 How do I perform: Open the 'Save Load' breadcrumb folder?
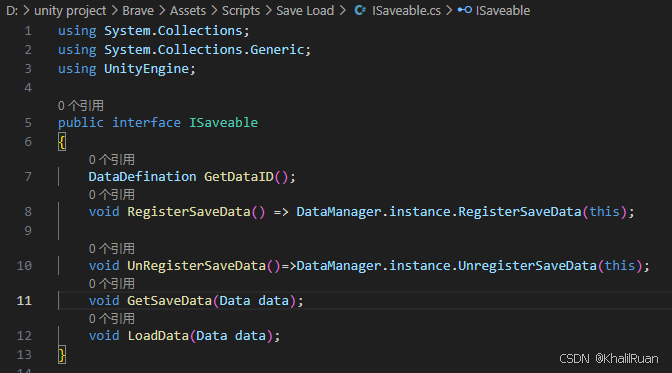tap(305, 10)
